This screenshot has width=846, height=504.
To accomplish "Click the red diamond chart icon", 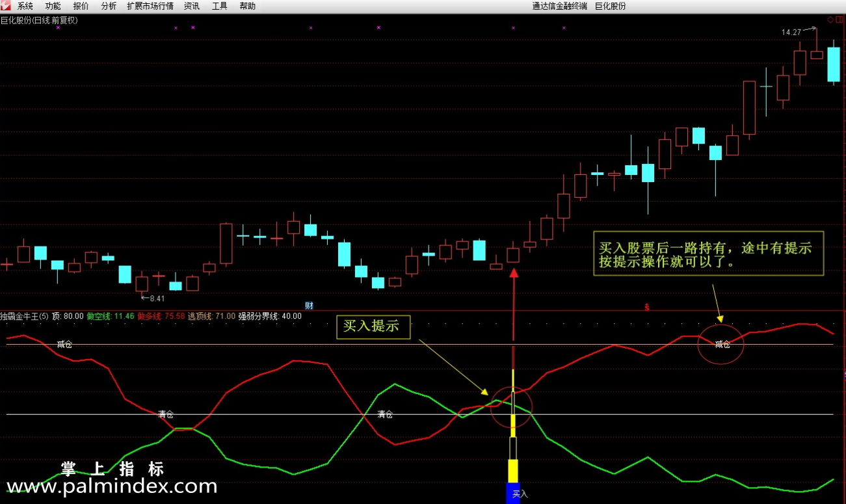I will tap(830, 20).
